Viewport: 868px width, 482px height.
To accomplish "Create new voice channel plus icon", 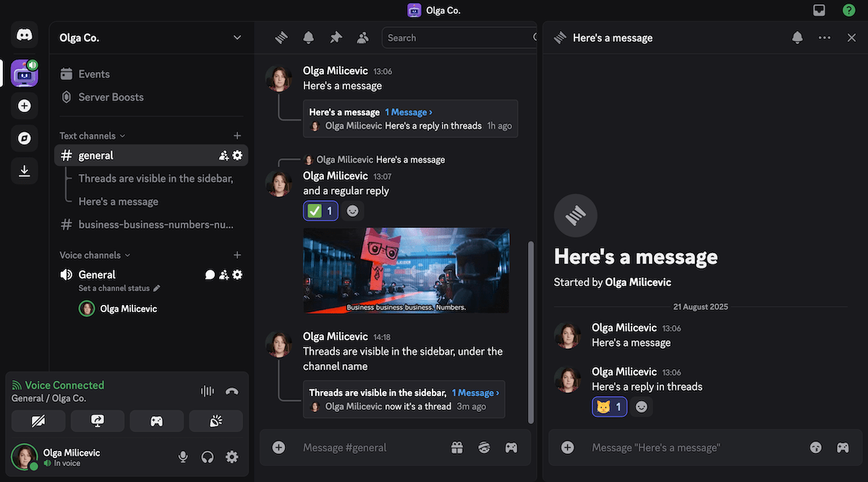I will 237,255.
